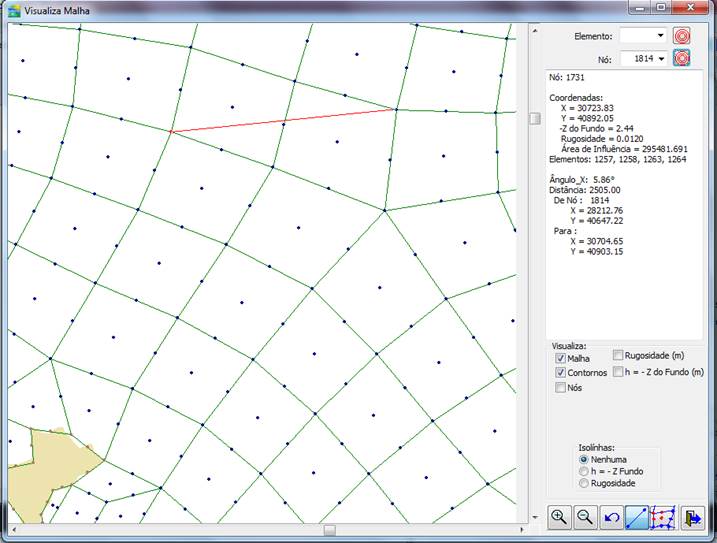Uncheck the Contornos checkbox

[560, 372]
